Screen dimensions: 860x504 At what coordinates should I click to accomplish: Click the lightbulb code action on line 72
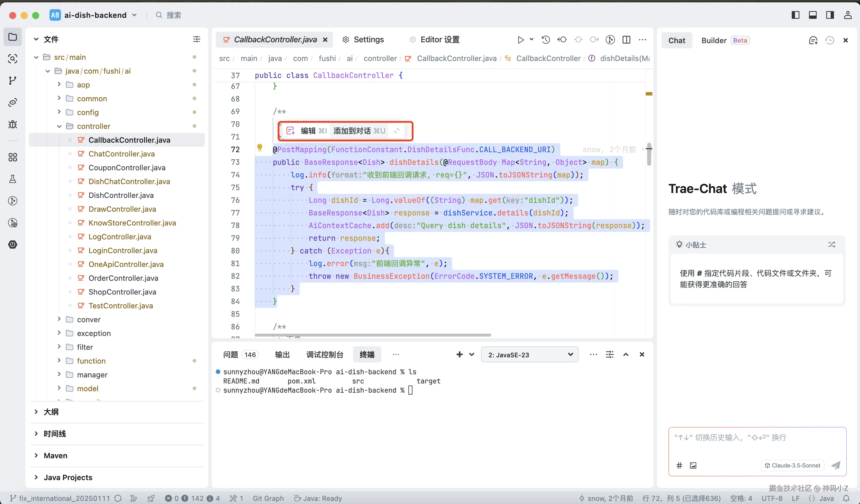click(x=260, y=147)
